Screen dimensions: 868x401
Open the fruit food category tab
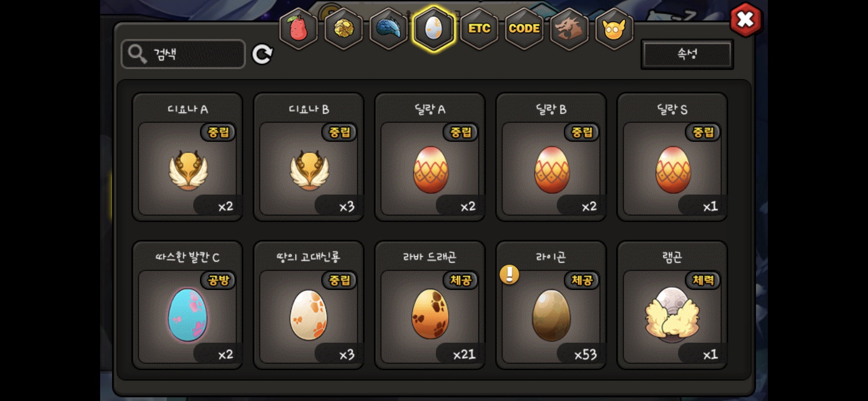pyautogui.click(x=299, y=29)
